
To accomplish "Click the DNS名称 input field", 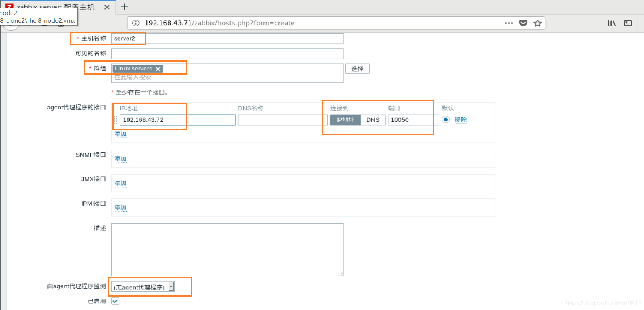I will (x=283, y=120).
